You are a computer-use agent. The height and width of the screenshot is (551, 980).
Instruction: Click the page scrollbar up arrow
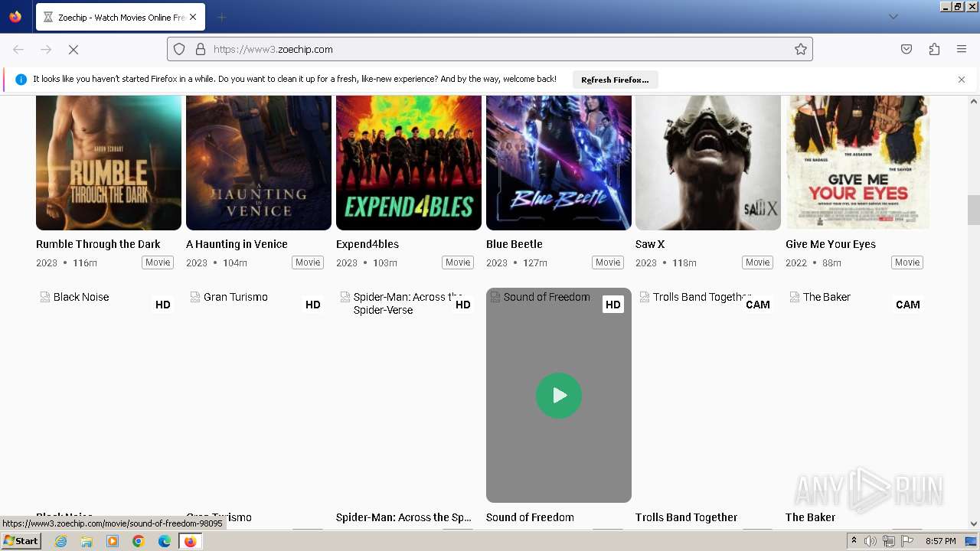click(x=974, y=101)
